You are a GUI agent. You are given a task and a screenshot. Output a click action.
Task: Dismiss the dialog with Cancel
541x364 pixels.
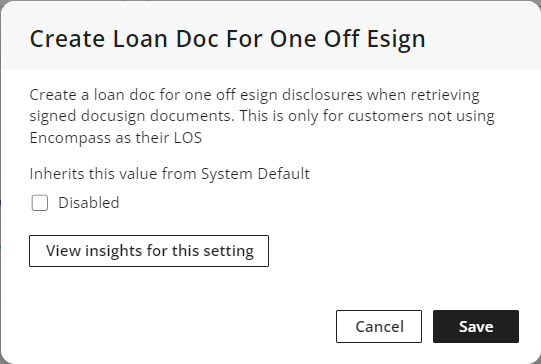pyautogui.click(x=379, y=326)
